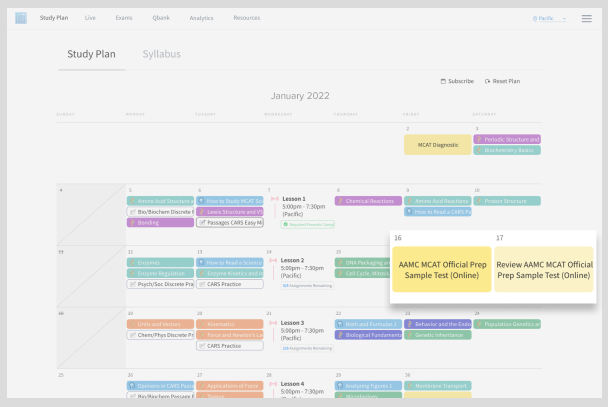Open Applications of Force event
The image size is (608, 407).
pyautogui.click(x=230, y=386)
